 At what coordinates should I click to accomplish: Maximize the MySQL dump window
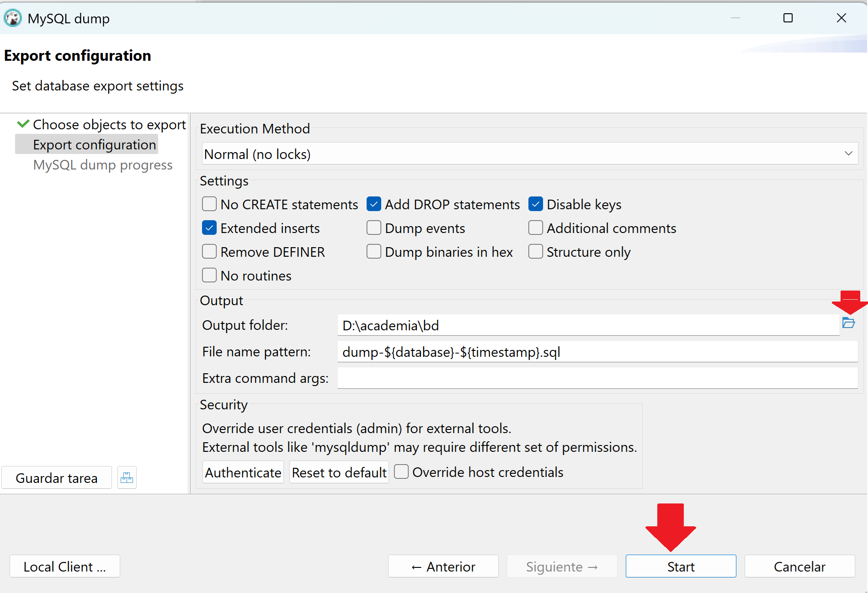788,18
